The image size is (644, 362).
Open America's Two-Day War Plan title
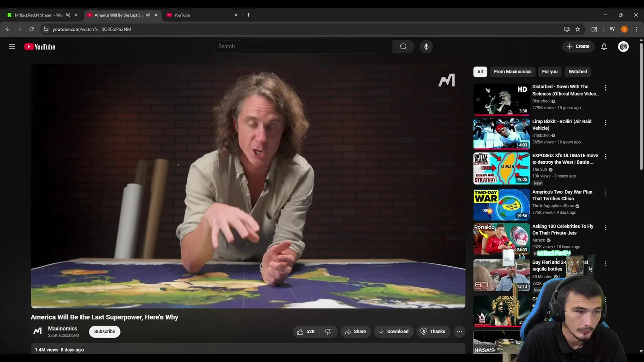click(562, 195)
